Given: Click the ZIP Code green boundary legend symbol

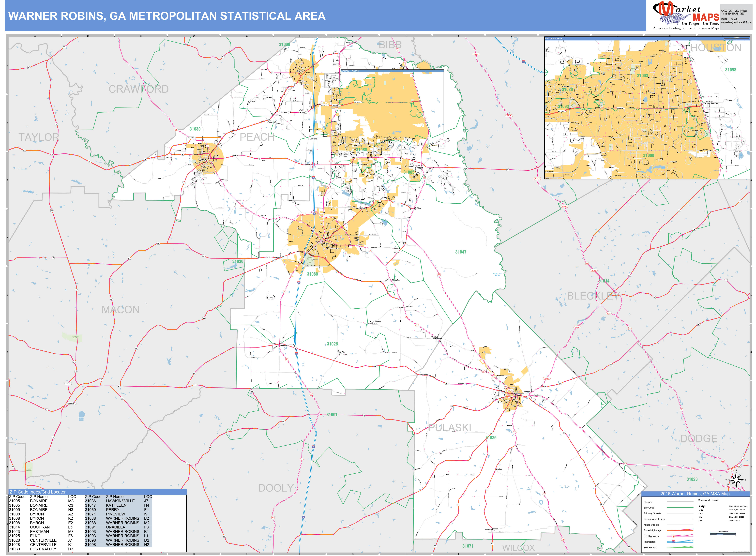Looking at the screenshot, I should click(x=680, y=508).
